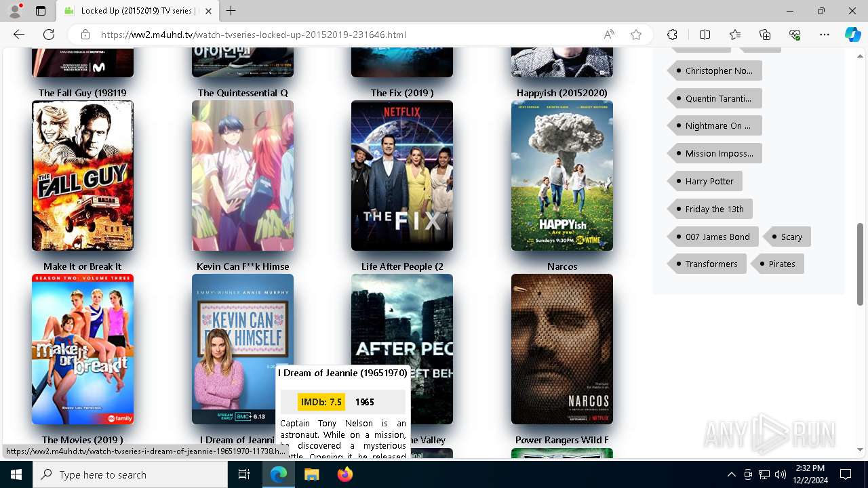Open the HAPPYish poster
Image resolution: width=868 pixels, height=488 pixels.
click(x=562, y=176)
